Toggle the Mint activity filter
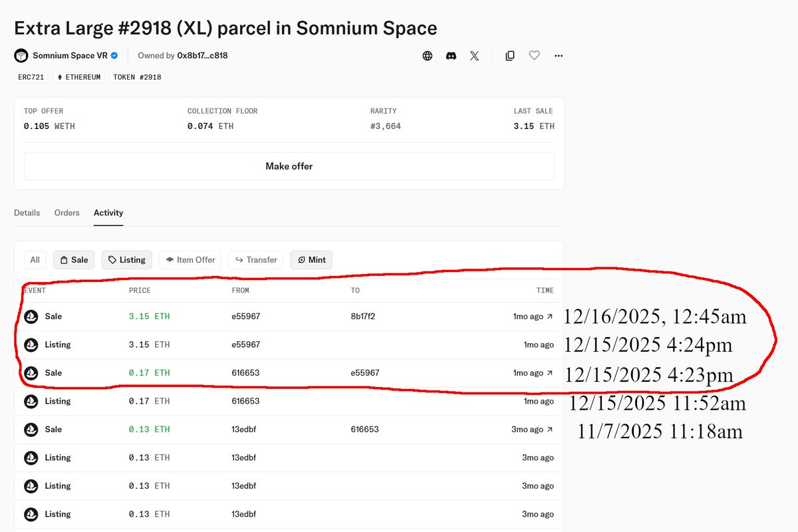The image size is (798, 532). [311, 260]
